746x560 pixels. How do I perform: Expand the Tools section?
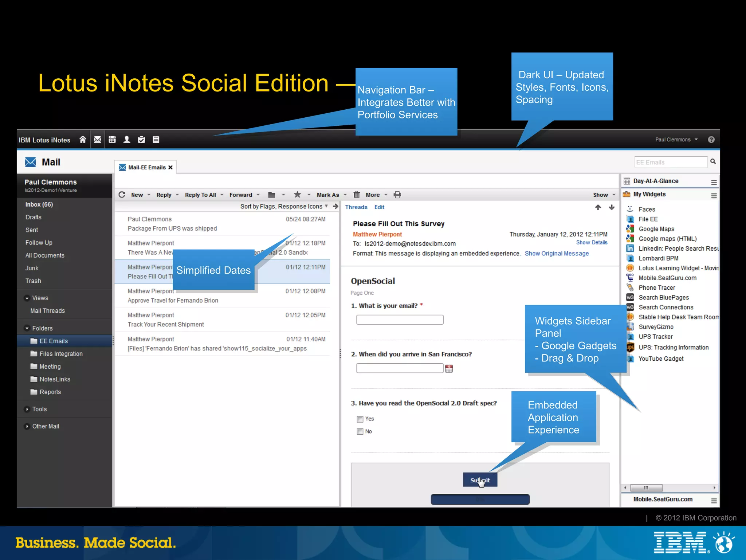[27, 409]
